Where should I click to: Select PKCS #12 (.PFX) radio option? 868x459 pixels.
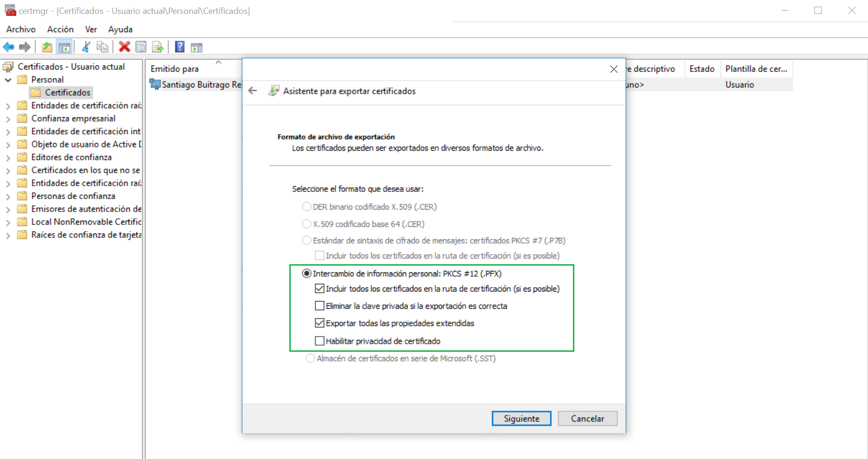[x=307, y=273]
